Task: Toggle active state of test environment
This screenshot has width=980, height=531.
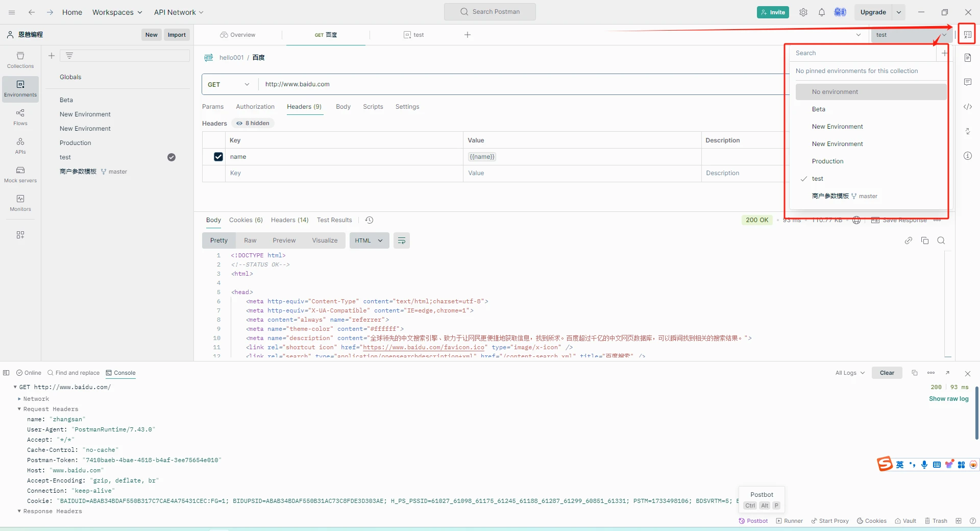Action: point(171,157)
